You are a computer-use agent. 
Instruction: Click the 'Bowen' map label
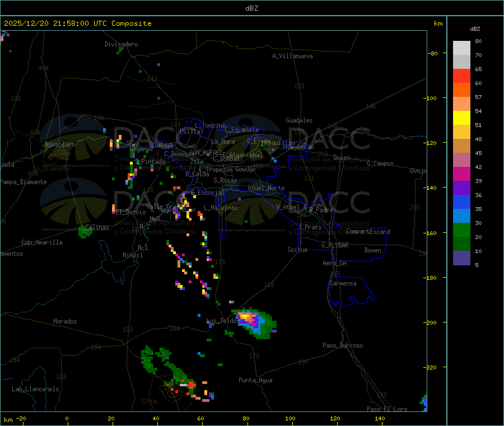coord(373,250)
